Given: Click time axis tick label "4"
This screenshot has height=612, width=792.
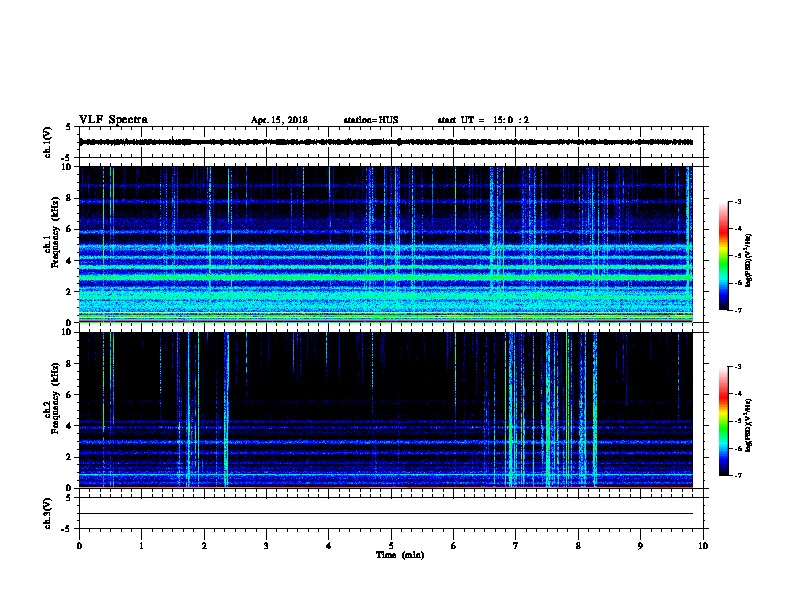Looking at the screenshot, I should point(329,546).
